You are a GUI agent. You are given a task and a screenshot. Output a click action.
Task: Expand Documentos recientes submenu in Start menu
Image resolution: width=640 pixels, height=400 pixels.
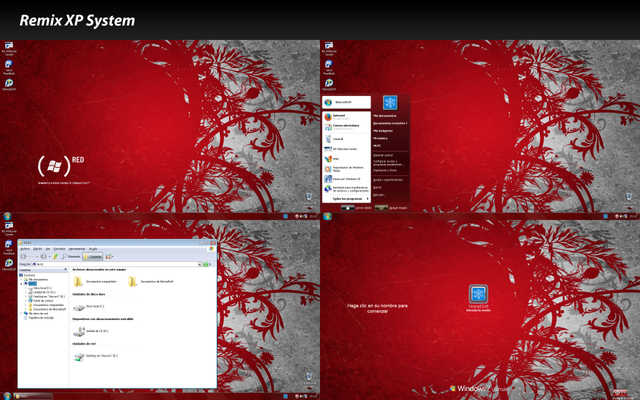[390, 123]
